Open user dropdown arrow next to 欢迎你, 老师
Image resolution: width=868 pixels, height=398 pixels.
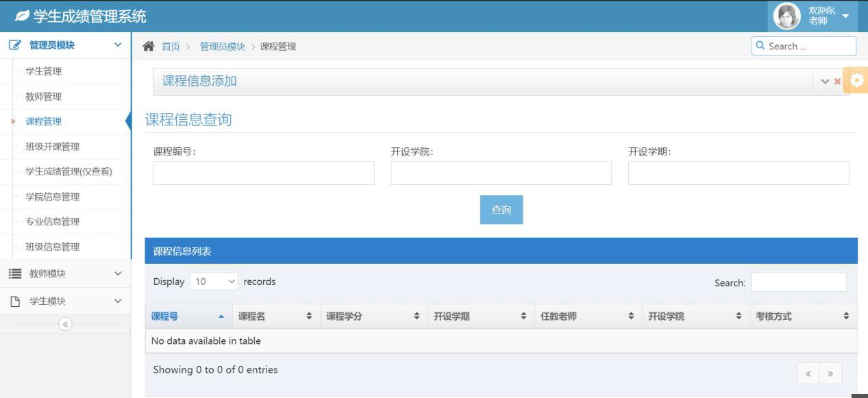(845, 16)
